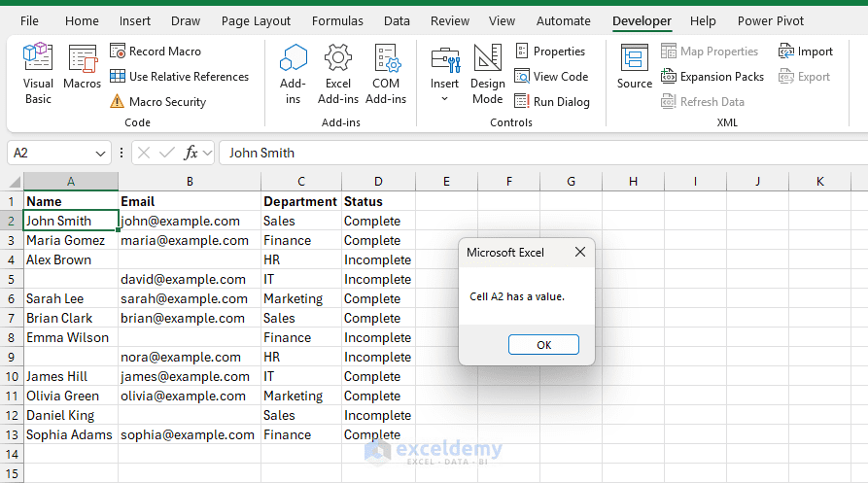Select column D header
The image size is (868, 483).
(x=378, y=182)
